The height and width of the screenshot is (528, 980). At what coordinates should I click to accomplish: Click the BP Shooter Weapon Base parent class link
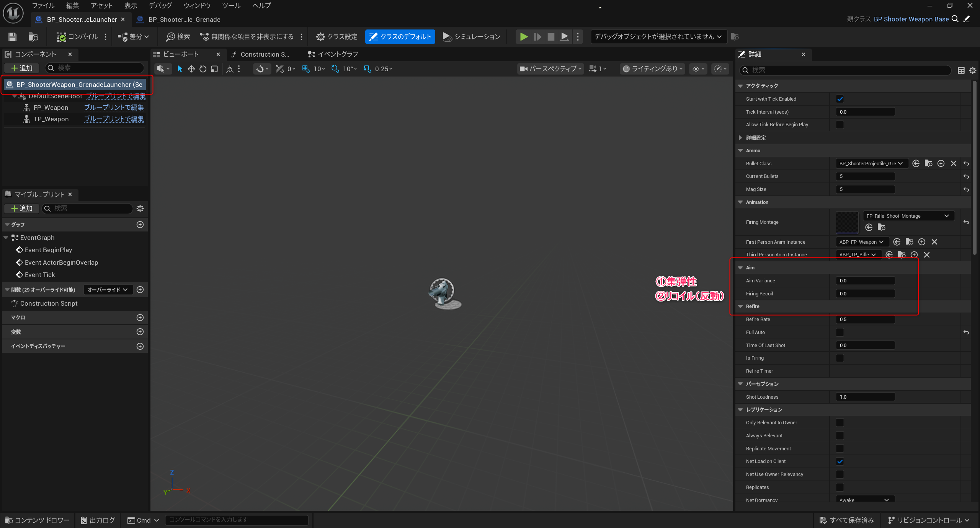click(911, 19)
